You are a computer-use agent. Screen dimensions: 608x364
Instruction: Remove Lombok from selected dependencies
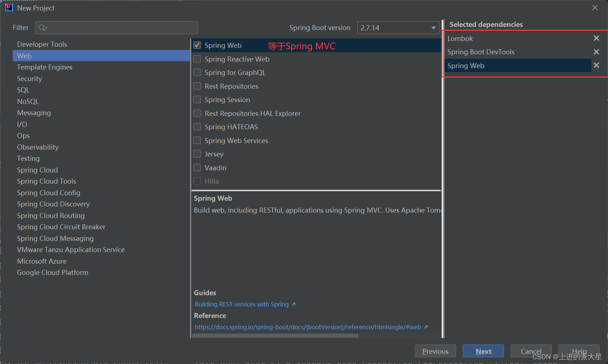(x=596, y=38)
